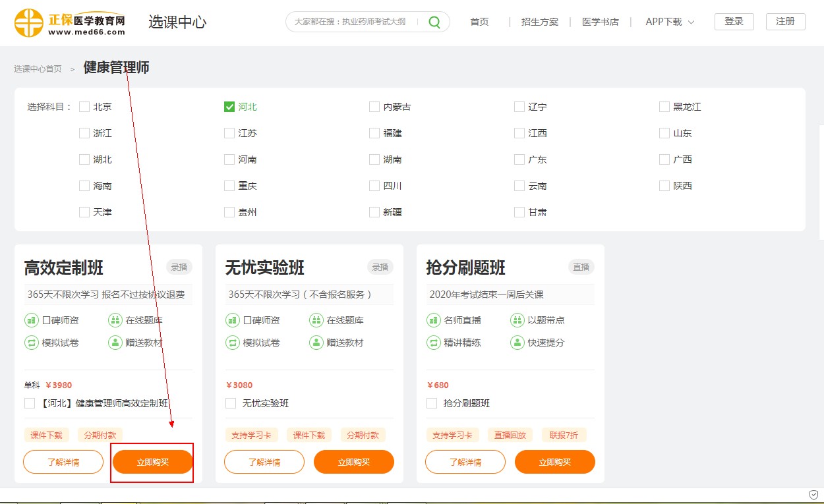Viewport: 824px width, 504px height.
Task: Select 【河北】健康管理师高效定制班 checkbox
Action: 30,403
